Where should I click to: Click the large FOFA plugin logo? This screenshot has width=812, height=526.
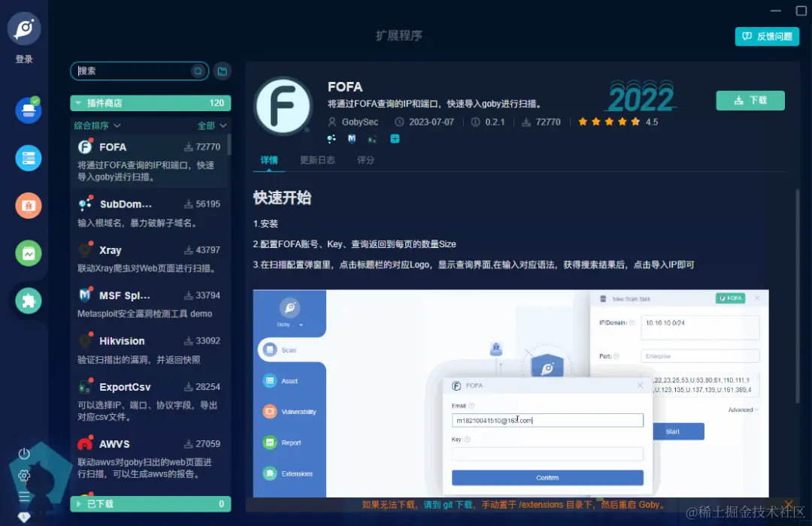(x=283, y=106)
